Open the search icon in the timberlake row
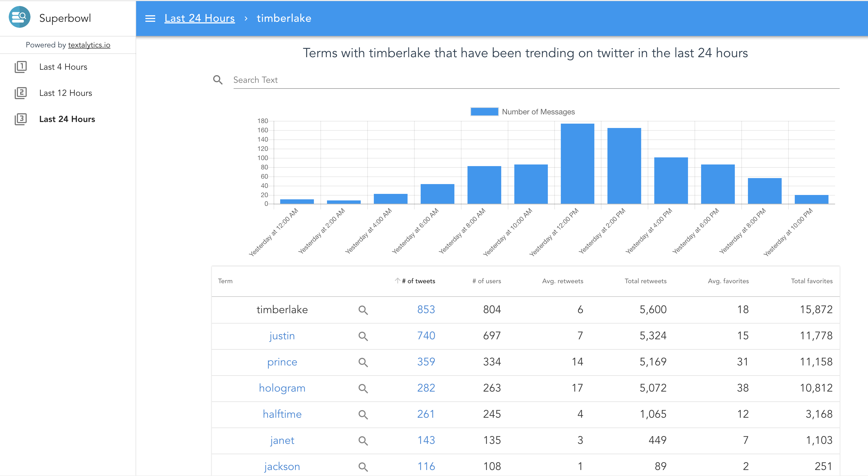Screen dimensions: 868x476 [363, 310]
